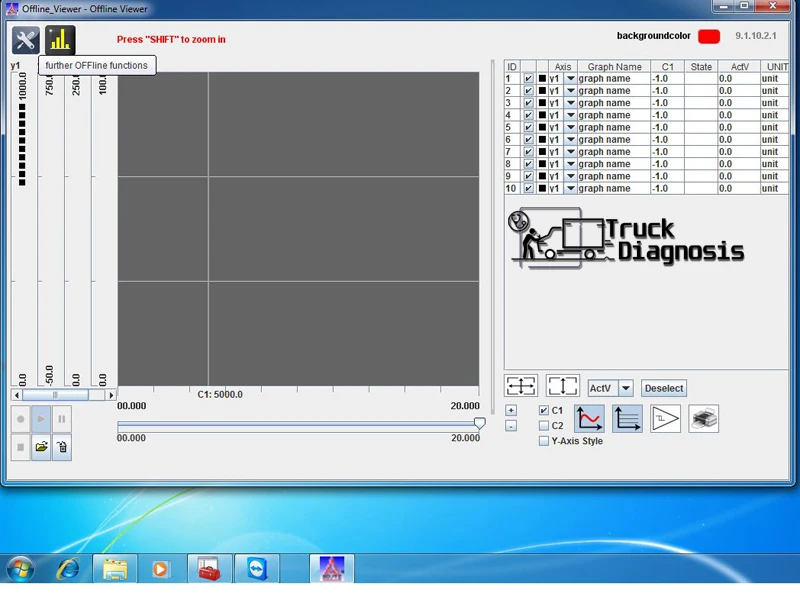Click the unit cell of row 1
This screenshot has width=800, height=600.
(x=774, y=79)
